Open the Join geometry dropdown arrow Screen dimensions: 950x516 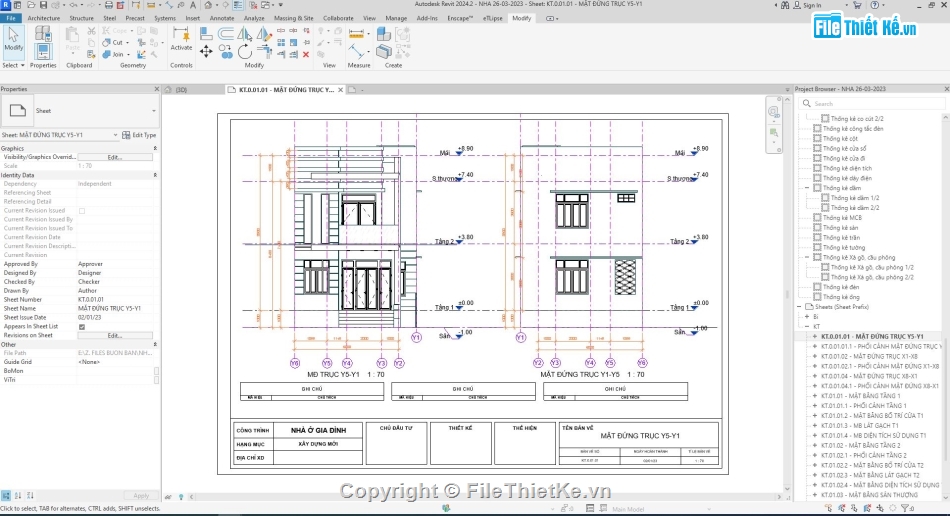pyautogui.click(x=128, y=55)
